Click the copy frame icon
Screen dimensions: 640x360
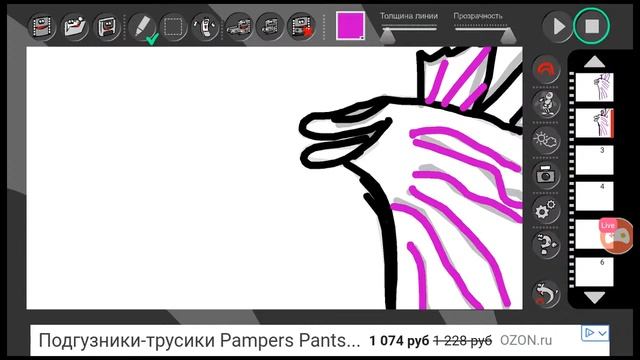click(238, 27)
